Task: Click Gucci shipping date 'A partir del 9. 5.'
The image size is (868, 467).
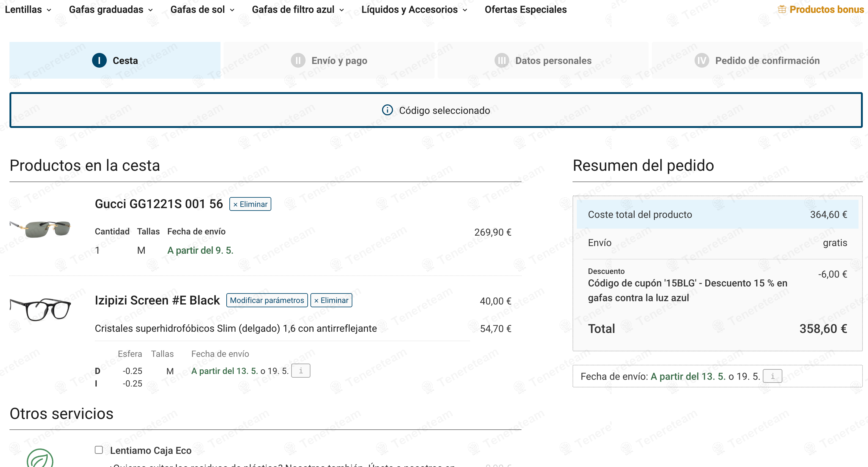Action: point(200,250)
